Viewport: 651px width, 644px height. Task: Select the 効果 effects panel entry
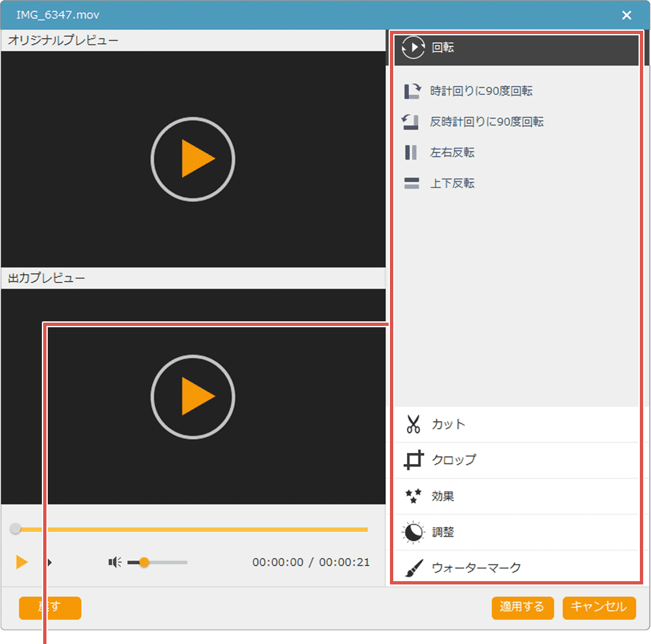click(443, 496)
